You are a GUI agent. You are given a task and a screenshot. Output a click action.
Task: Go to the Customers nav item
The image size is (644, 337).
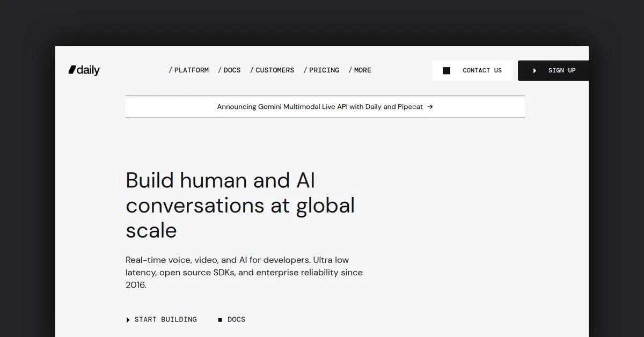pyautogui.click(x=275, y=70)
